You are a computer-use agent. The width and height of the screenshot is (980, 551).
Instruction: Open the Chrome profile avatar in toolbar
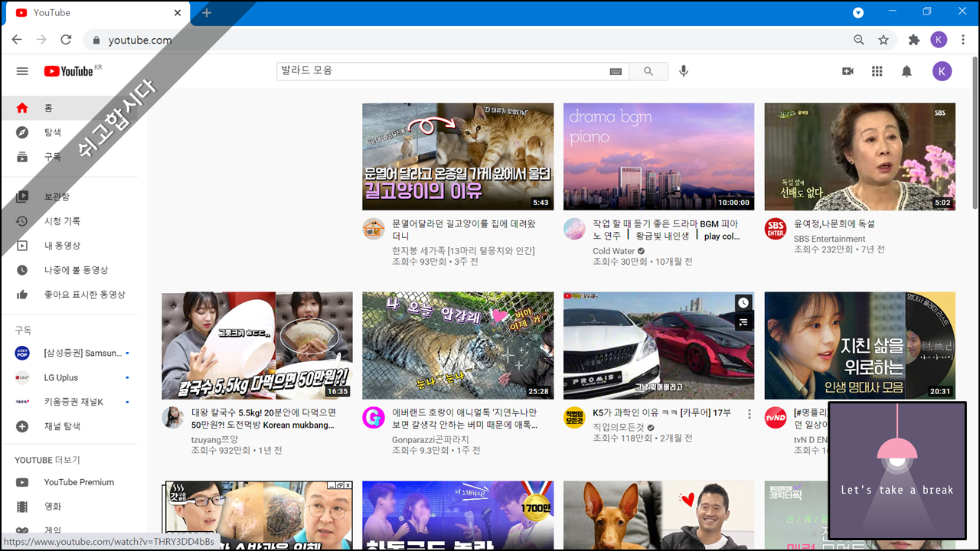(x=939, y=40)
